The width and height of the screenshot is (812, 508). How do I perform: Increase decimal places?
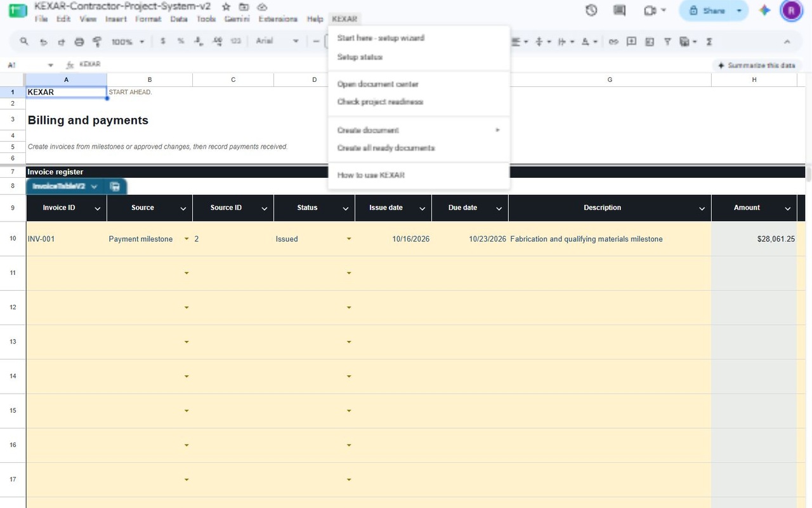[217, 41]
